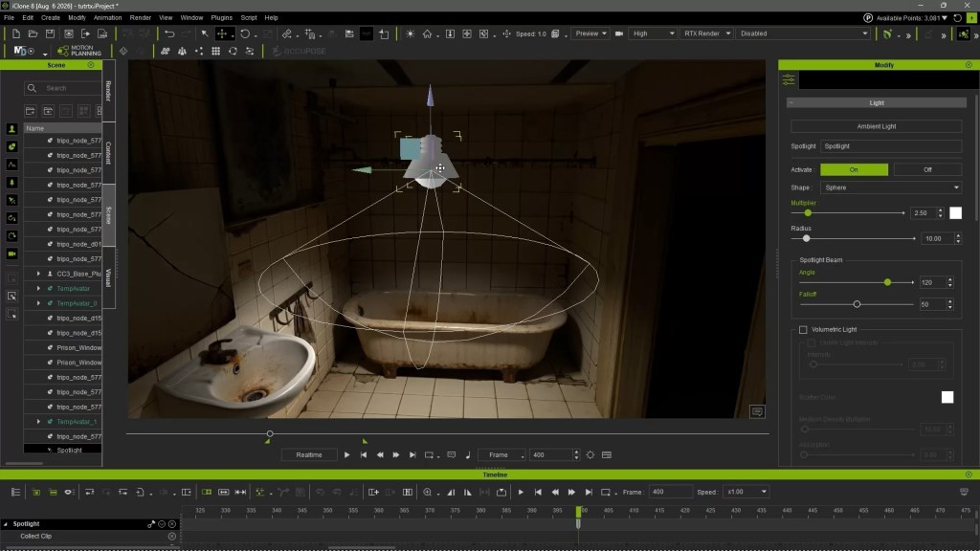The width and height of the screenshot is (980, 551).
Task: Activate the Move tool in the toolbar
Action: pyautogui.click(x=222, y=33)
